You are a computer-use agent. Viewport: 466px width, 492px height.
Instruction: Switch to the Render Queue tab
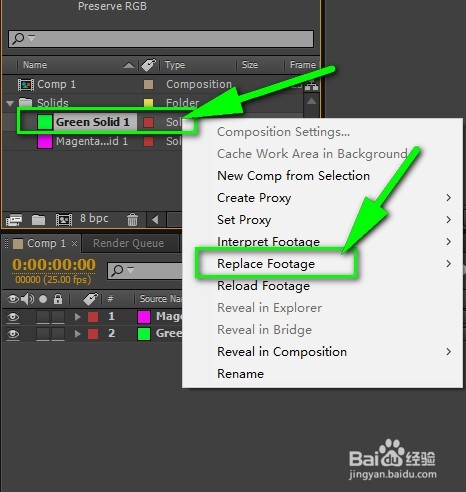128,243
